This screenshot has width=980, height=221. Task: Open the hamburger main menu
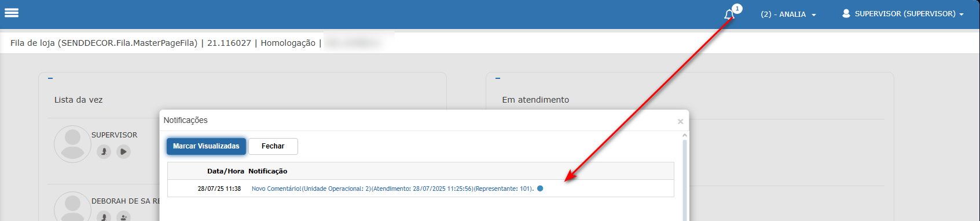click(12, 13)
